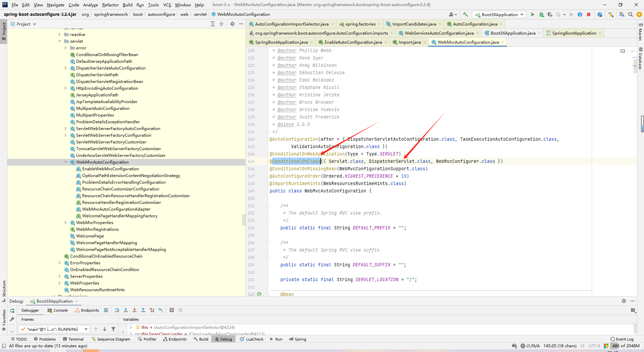The width and height of the screenshot is (644, 352).
Task: Run with coverage using the shield icon
Action: pos(550,14)
